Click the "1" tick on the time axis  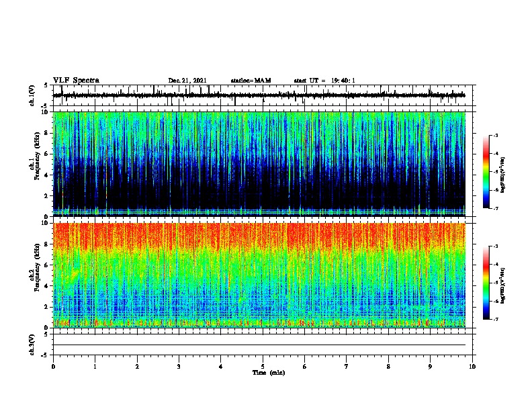click(95, 367)
